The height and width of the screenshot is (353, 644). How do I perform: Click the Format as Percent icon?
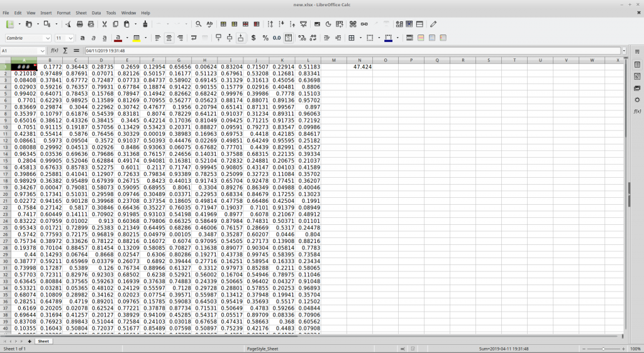[265, 38]
